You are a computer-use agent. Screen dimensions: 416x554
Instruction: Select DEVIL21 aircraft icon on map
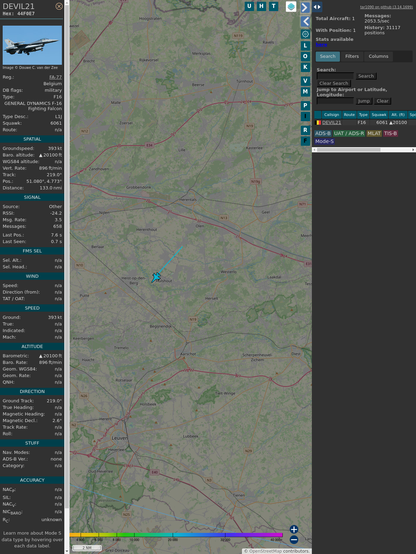pyautogui.click(x=156, y=277)
